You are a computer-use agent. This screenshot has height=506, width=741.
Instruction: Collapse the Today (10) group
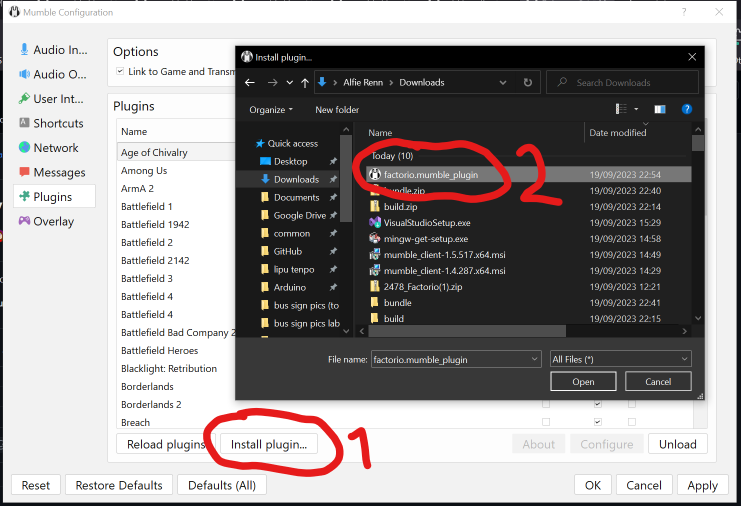click(392, 156)
